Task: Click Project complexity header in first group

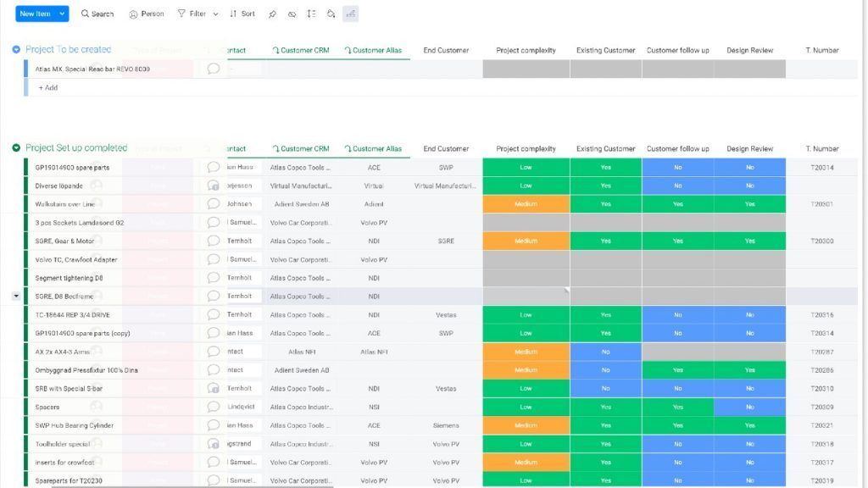Action: pyautogui.click(x=526, y=50)
